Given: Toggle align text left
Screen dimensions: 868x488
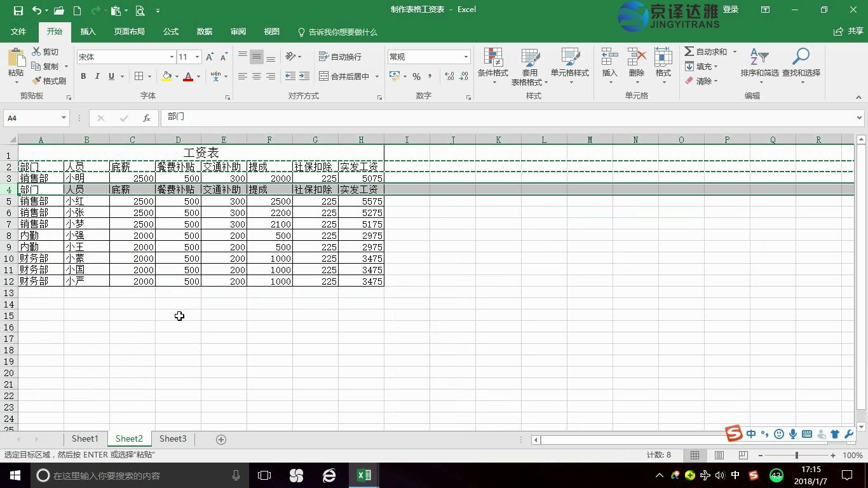Looking at the screenshot, I should 243,76.
